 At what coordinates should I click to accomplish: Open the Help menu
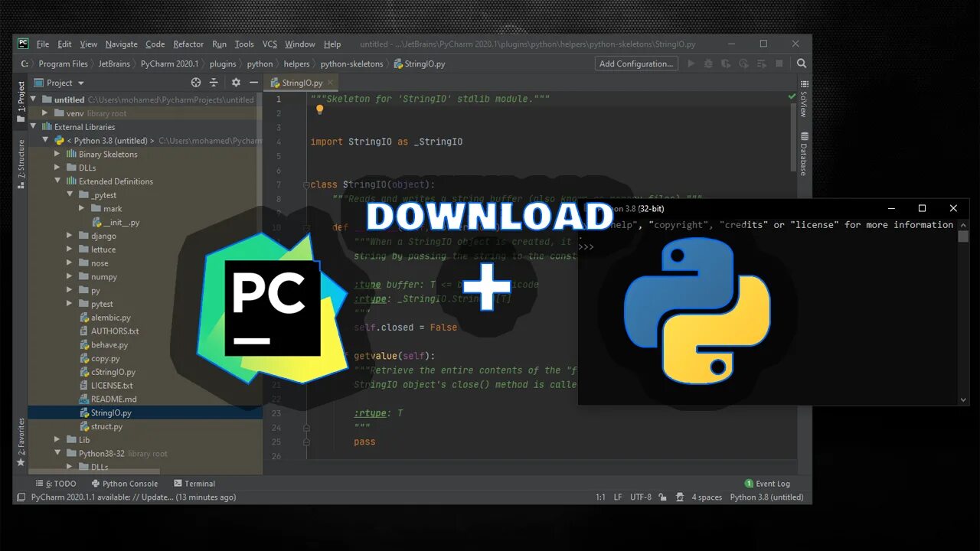pos(332,44)
